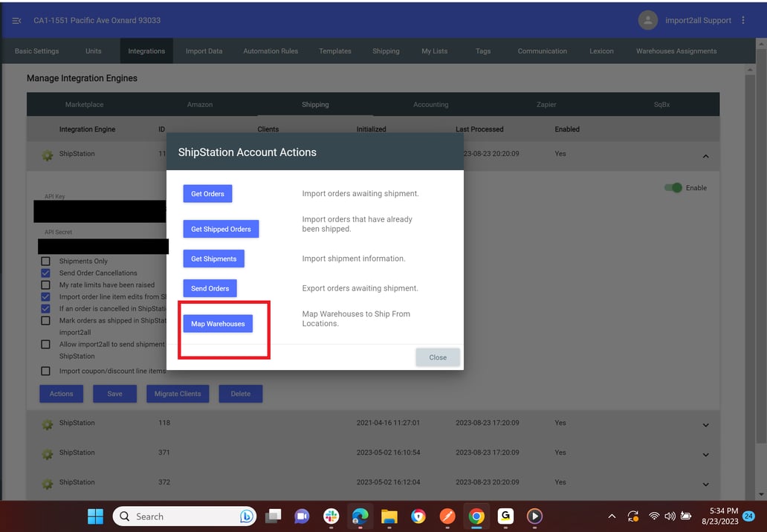Select the Zapier engine tab

[546, 105]
